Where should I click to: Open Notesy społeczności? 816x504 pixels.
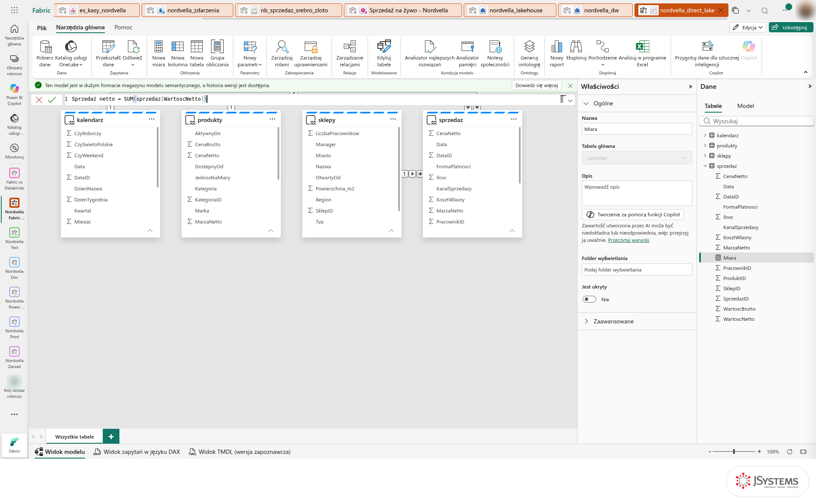[x=495, y=54]
